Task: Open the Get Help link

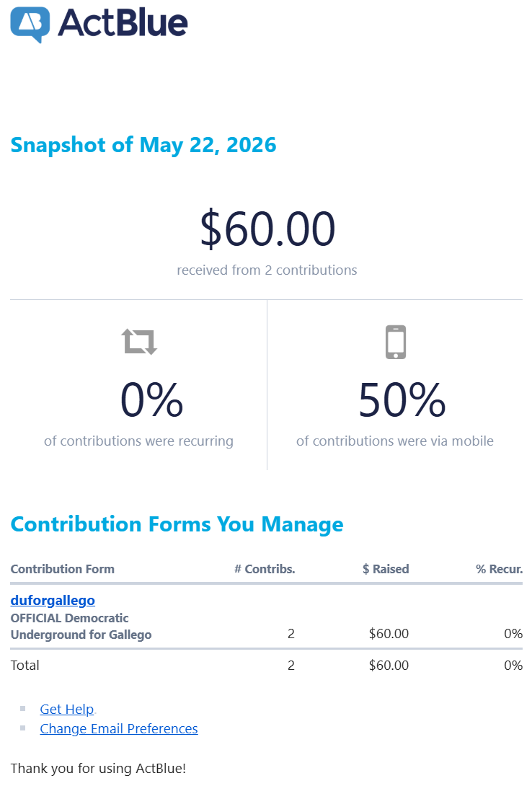Action: pos(66,709)
